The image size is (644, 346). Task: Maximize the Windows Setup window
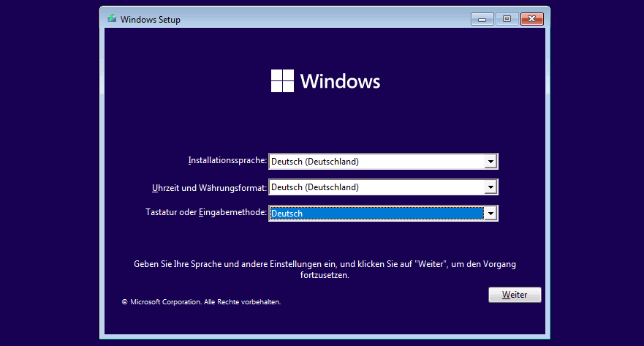(507, 19)
